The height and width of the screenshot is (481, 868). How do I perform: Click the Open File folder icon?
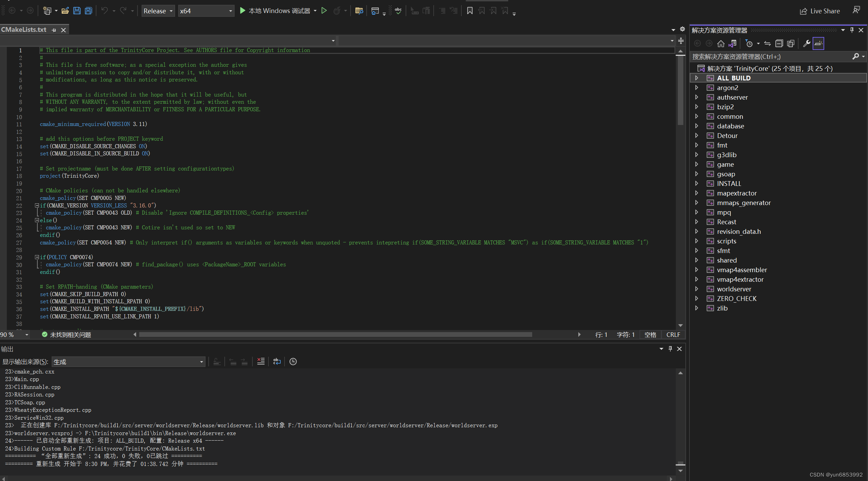(65, 11)
